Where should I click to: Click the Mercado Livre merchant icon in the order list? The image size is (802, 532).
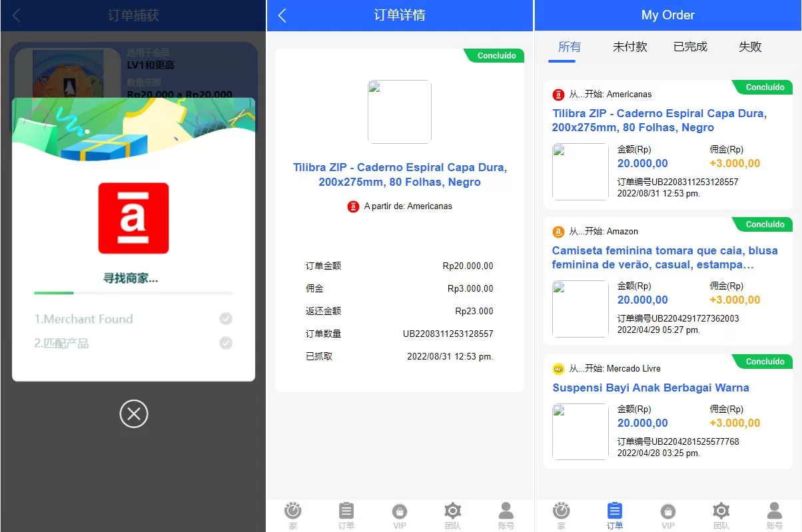(x=558, y=369)
